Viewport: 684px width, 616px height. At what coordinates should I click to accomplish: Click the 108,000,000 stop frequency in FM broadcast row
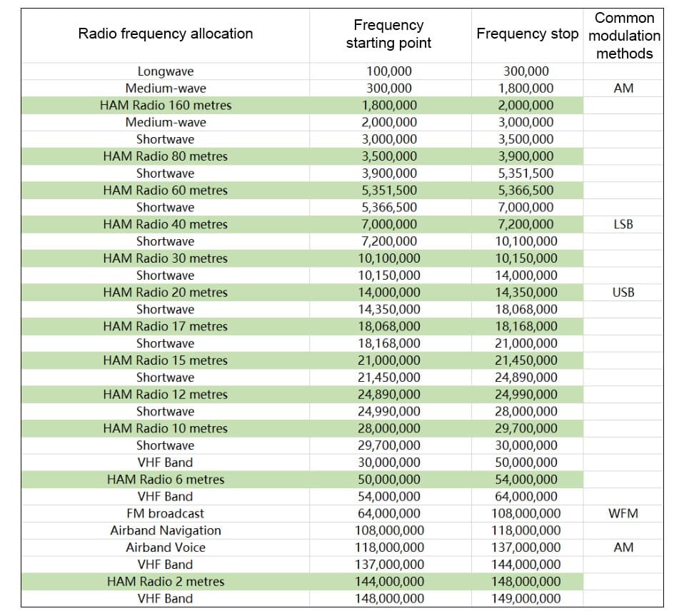526,513
